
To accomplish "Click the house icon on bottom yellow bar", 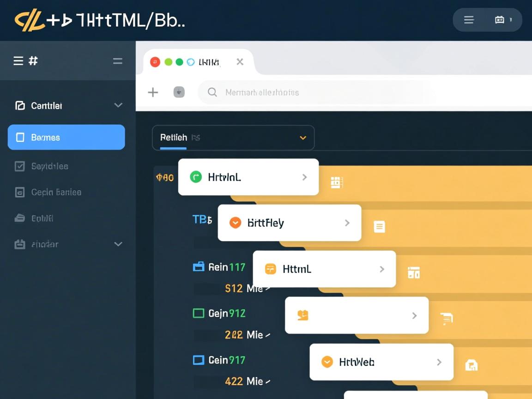I will 471,365.
